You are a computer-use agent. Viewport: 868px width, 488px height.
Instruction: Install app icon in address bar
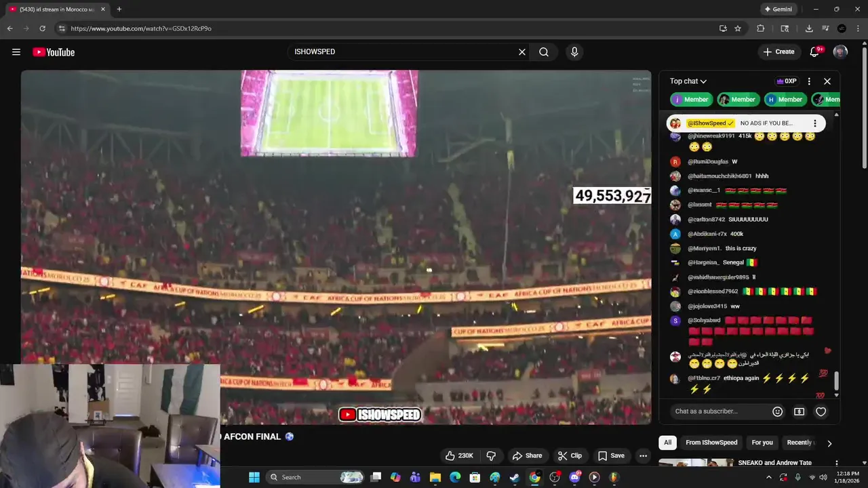[723, 28]
